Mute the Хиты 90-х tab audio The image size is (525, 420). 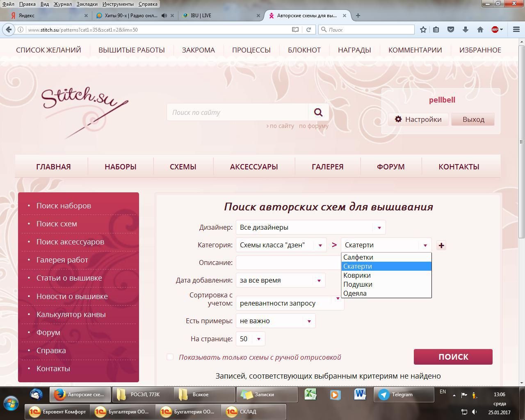click(x=164, y=16)
